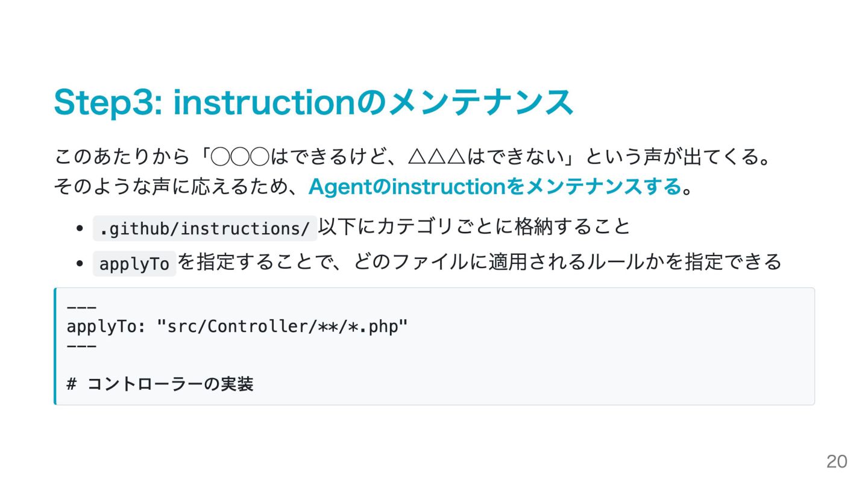Click the "# コントローラーの実装" heading line

coord(160,384)
